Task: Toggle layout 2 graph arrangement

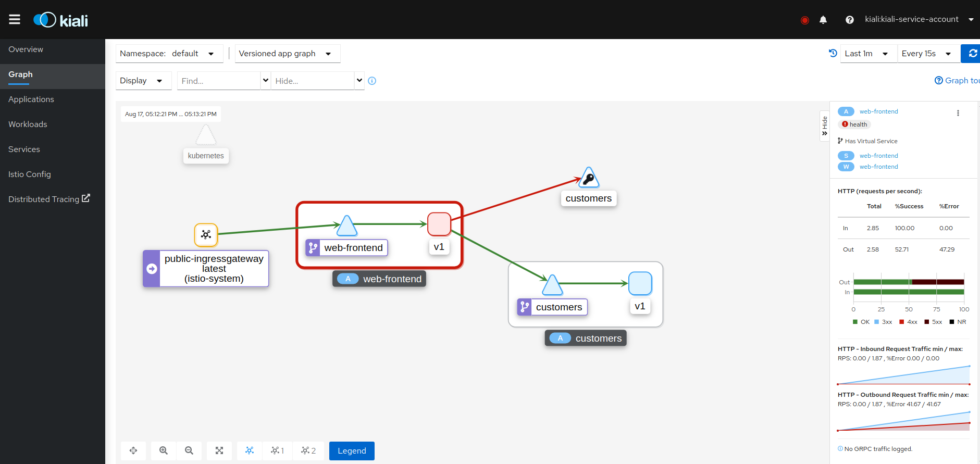Action: click(x=308, y=450)
